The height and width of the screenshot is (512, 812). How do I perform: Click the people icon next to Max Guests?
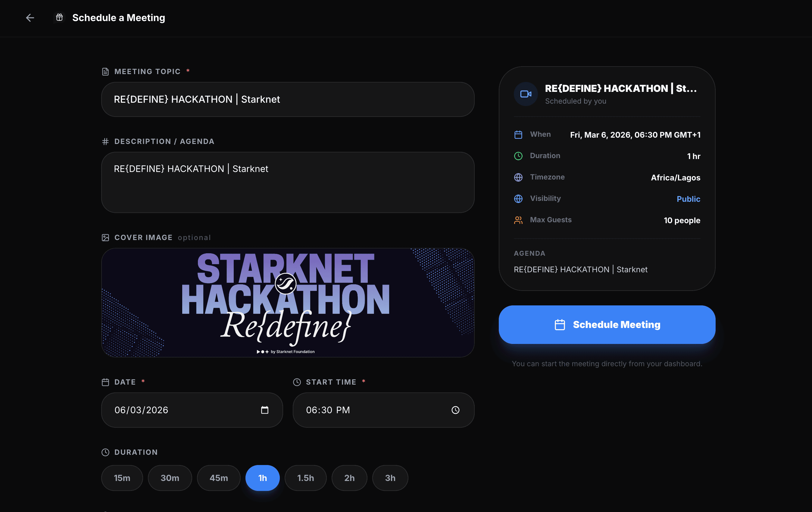click(x=518, y=220)
